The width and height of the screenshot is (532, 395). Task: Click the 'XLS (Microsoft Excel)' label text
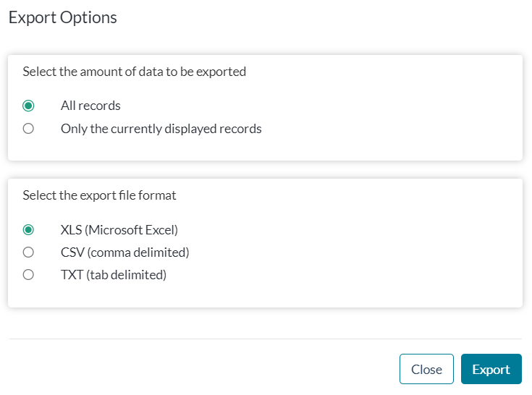click(119, 230)
